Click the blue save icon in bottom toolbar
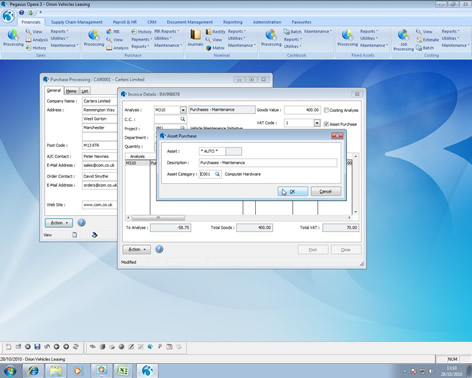This screenshot has width=472, height=378. click(37, 347)
